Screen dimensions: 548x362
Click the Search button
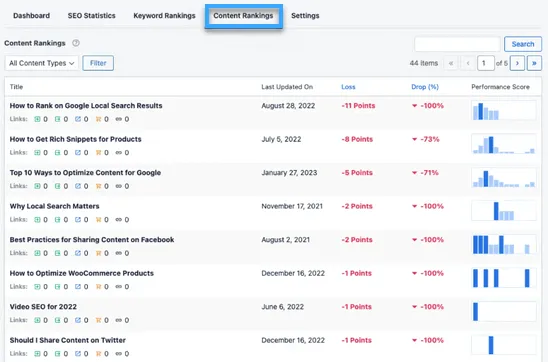[523, 44]
